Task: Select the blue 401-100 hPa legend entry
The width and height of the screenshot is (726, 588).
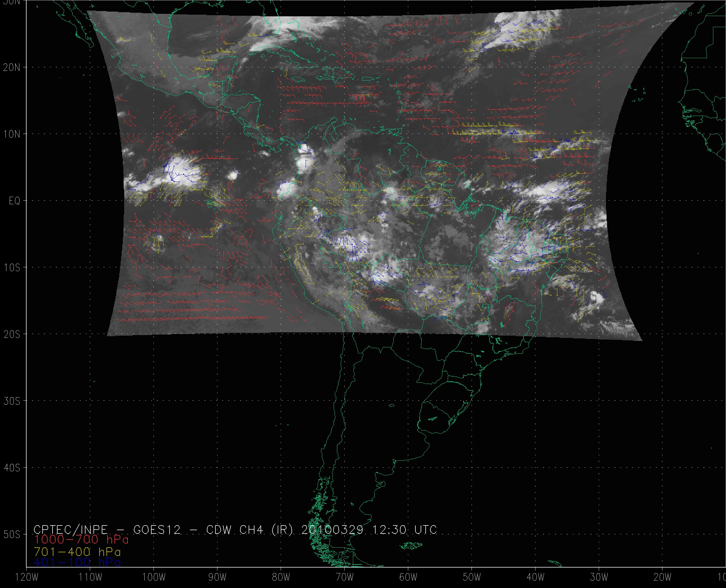Action: click(77, 563)
